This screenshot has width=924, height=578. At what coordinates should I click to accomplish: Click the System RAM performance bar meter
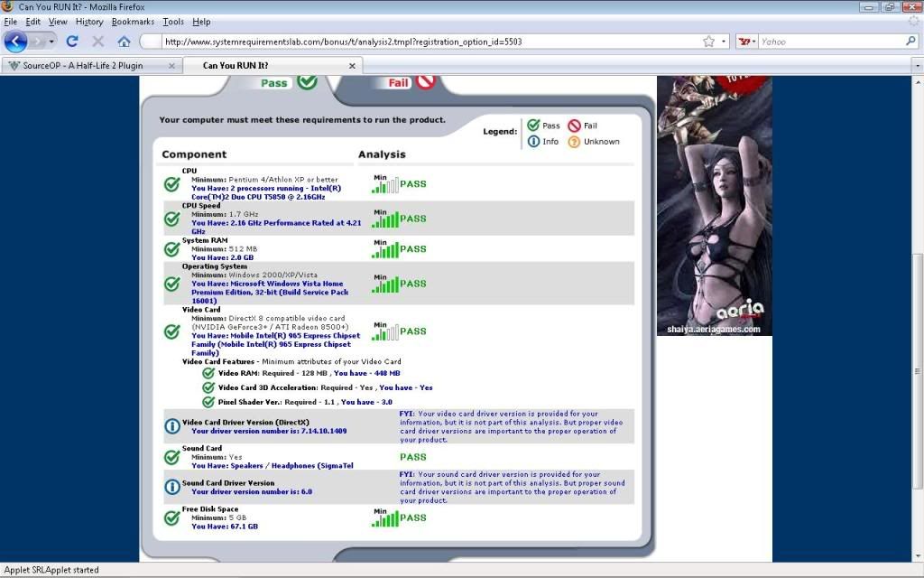coord(385,250)
